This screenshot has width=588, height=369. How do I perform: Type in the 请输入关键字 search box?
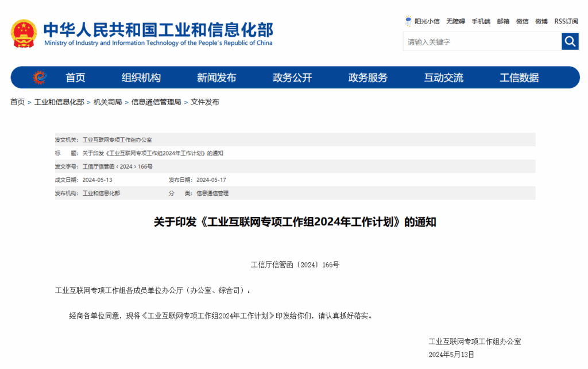tap(481, 42)
